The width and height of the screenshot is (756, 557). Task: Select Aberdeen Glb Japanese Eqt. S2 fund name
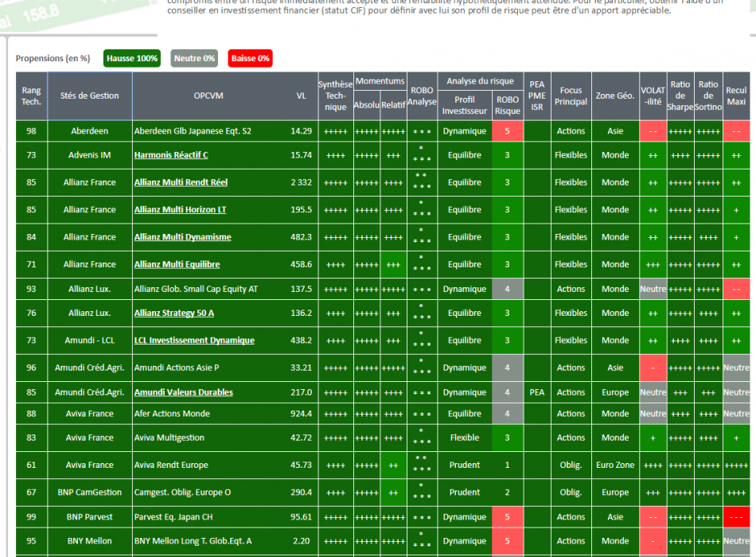point(193,131)
